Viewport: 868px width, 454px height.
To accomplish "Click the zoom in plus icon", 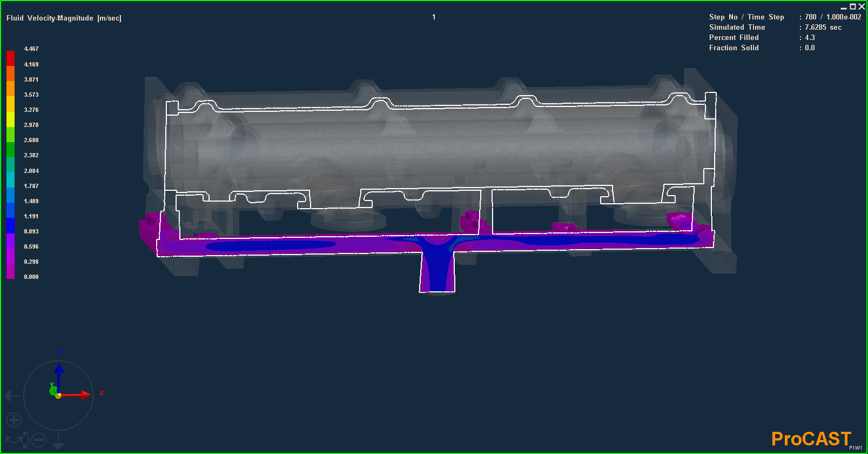I will pos(14,419).
